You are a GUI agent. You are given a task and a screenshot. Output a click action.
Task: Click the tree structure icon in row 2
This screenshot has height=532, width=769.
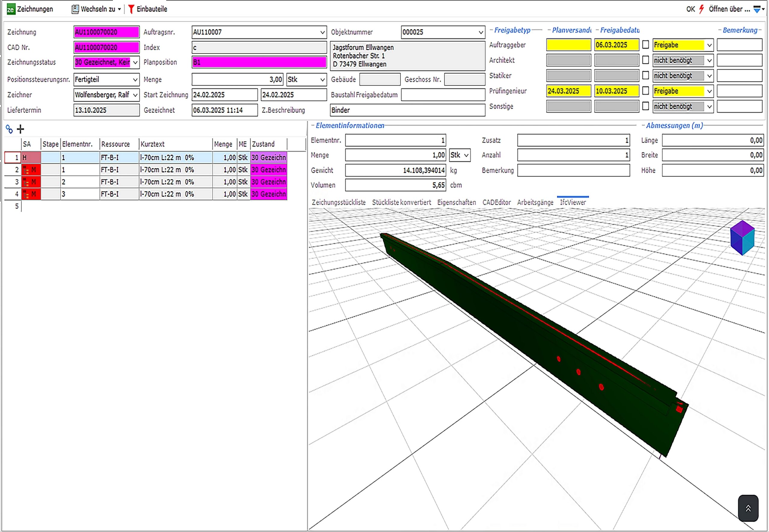[x=26, y=170]
